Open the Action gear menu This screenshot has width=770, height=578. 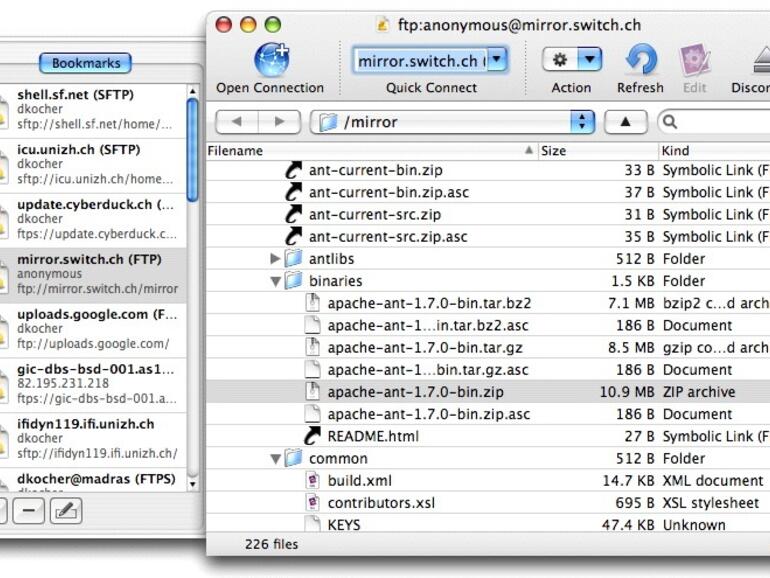(x=572, y=60)
